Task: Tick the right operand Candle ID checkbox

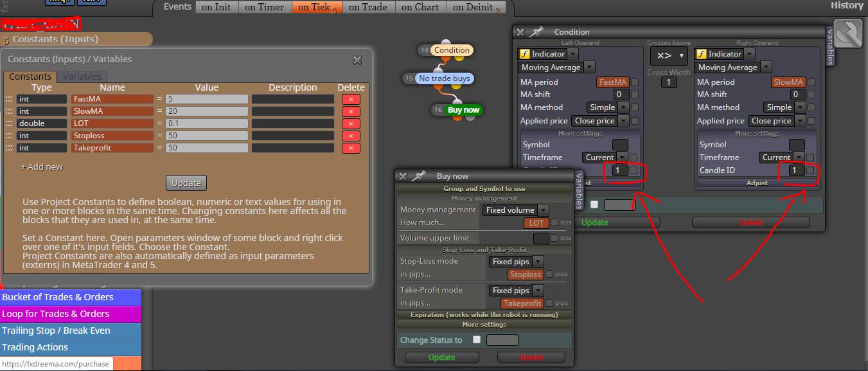Action: pyautogui.click(x=811, y=170)
